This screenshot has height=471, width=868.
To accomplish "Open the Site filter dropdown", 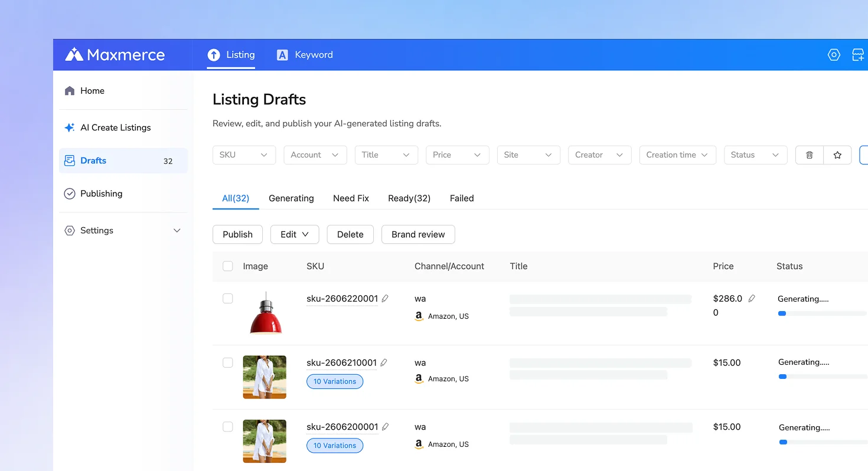I will (x=528, y=155).
